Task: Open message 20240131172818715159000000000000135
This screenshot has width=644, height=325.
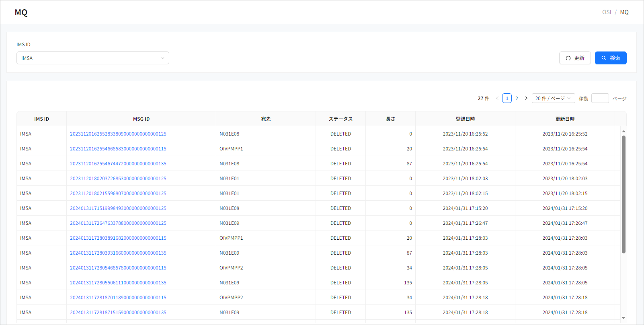Action: (118, 313)
